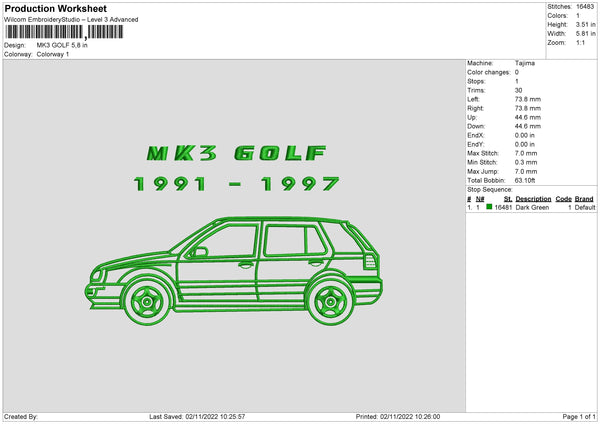Click the Trims value 30

[x=518, y=90]
